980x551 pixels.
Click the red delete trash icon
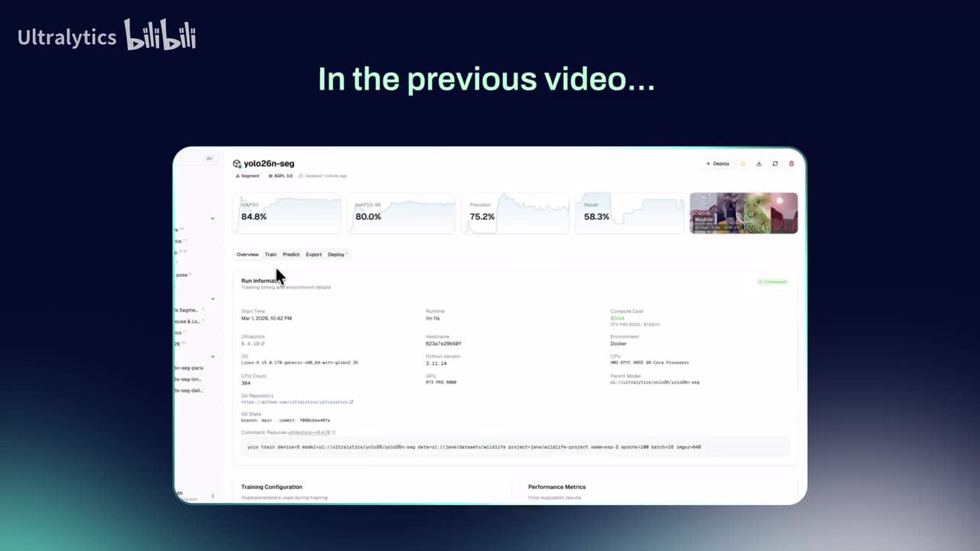click(792, 164)
